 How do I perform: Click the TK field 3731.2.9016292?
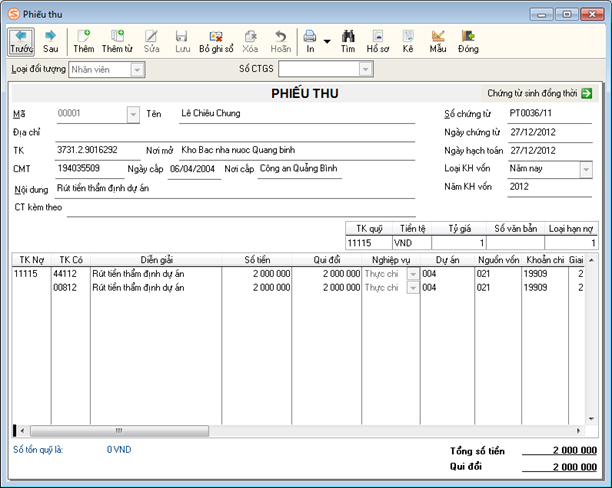pos(98,151)
